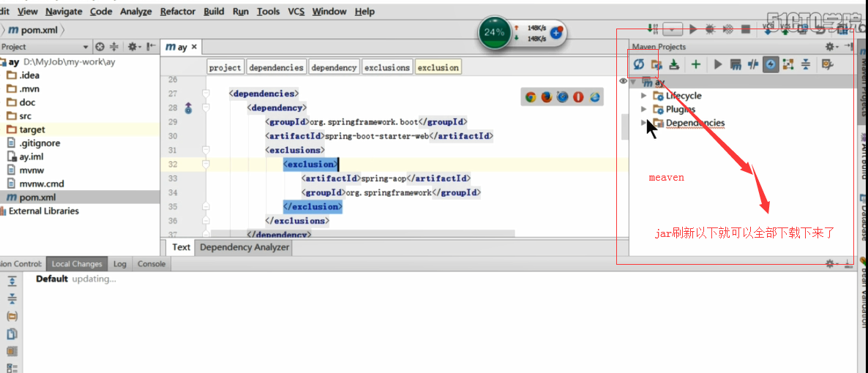
Task: Open Project panel gear settings
Action: pos(135,47)
